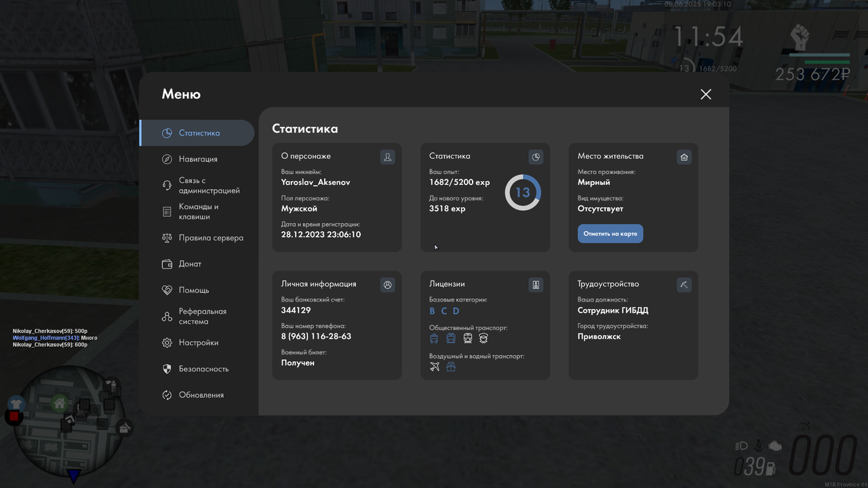Click the airplane license icon
Screen dimensions: 868x488
tap(435, 367)
